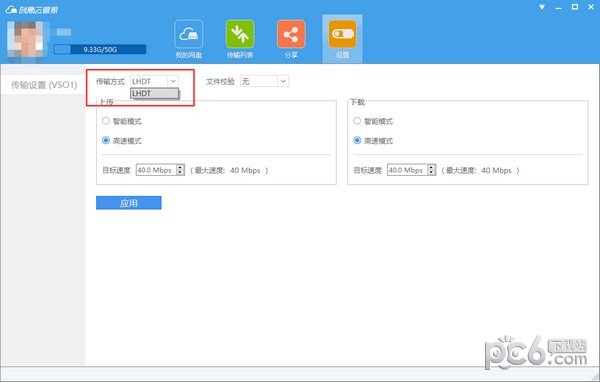Click the upload 目标速度 40.0 Mbps field
The height and width of the screenshot is (382, 600).
pos(156,170)
